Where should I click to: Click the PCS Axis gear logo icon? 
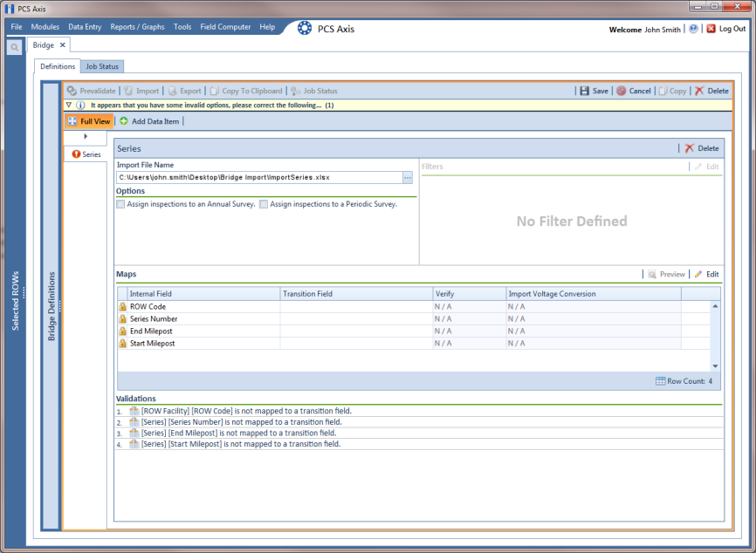click(x=305, y=28)
